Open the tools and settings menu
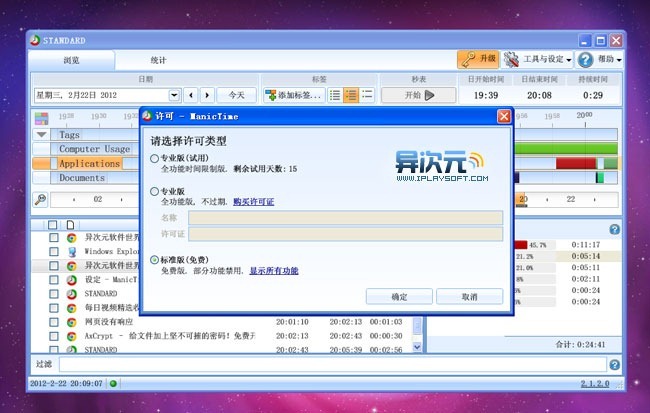Viewport: 650px width, 413px height. click(538, 60)
